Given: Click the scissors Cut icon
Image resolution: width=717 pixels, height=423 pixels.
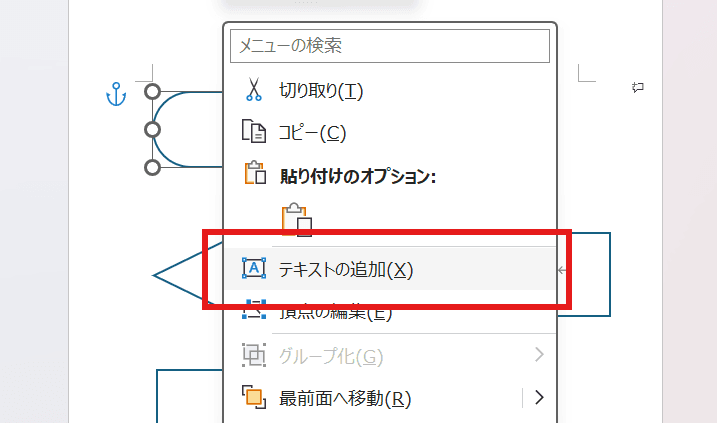Looking at the screenshot, I should click(253, 91).
